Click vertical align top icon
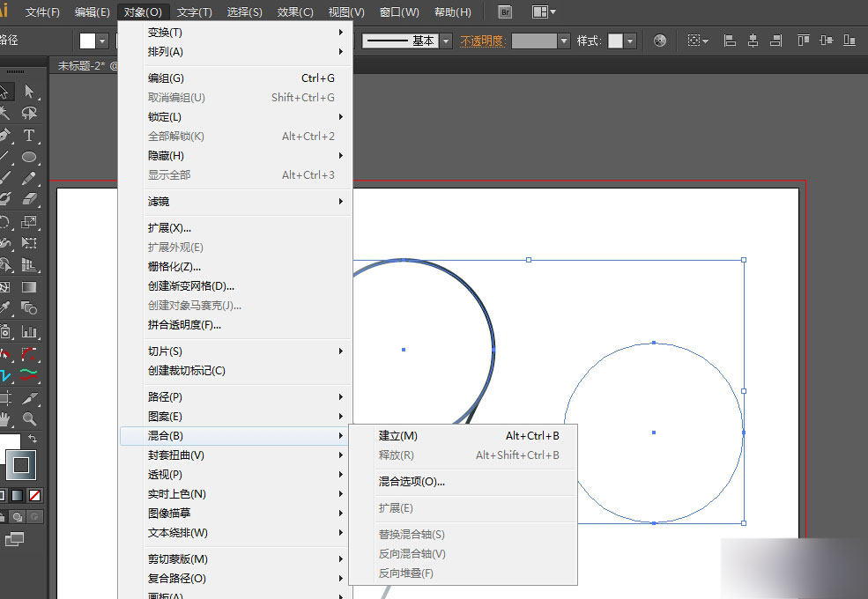 pyautogui.click(x=804, y=41)
